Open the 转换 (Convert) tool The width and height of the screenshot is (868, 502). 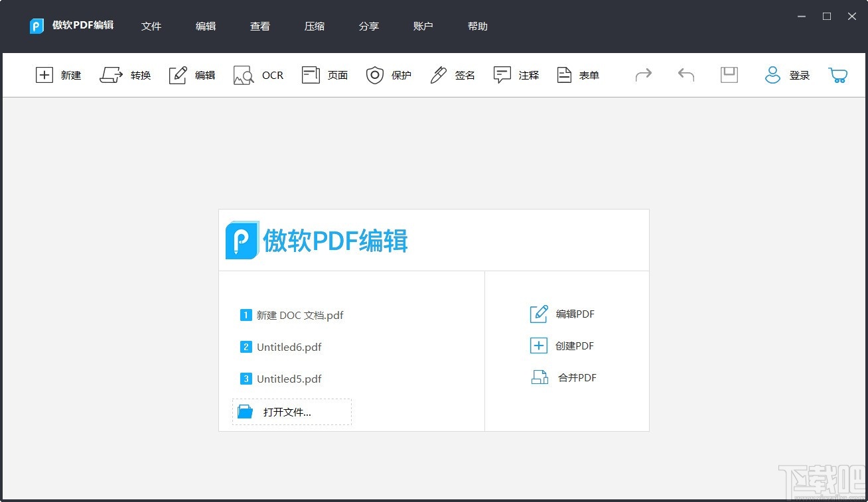coord(125,75)
